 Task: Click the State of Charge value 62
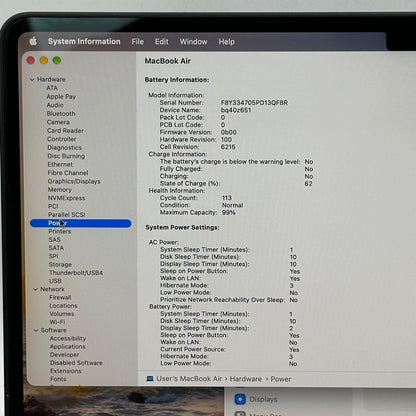(x=308, y=184)
